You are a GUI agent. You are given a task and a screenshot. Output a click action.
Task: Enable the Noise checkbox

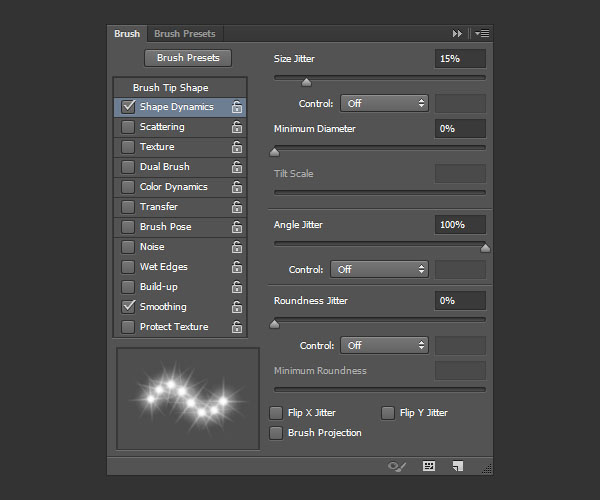(128, 247)
